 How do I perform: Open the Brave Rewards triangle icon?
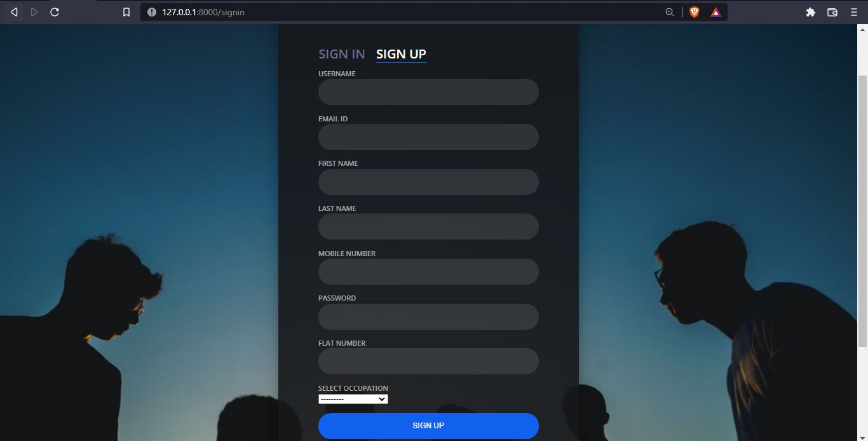coord(715,12)
